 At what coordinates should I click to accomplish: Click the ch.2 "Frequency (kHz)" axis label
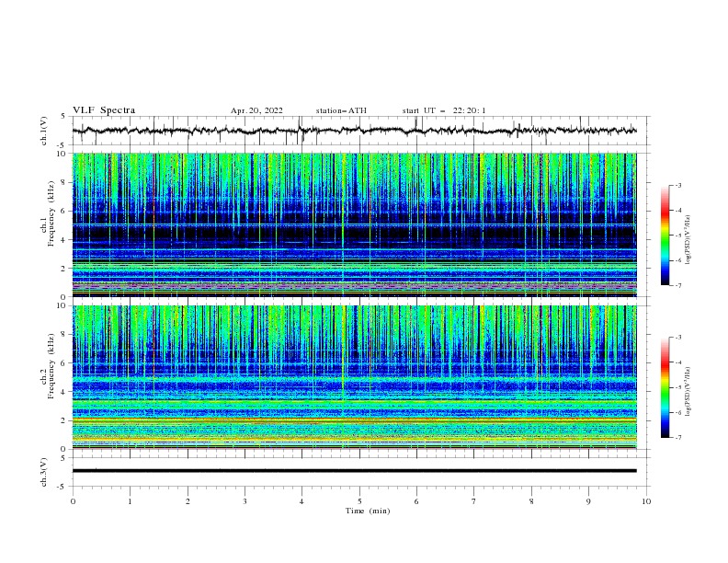click(51, 365)
